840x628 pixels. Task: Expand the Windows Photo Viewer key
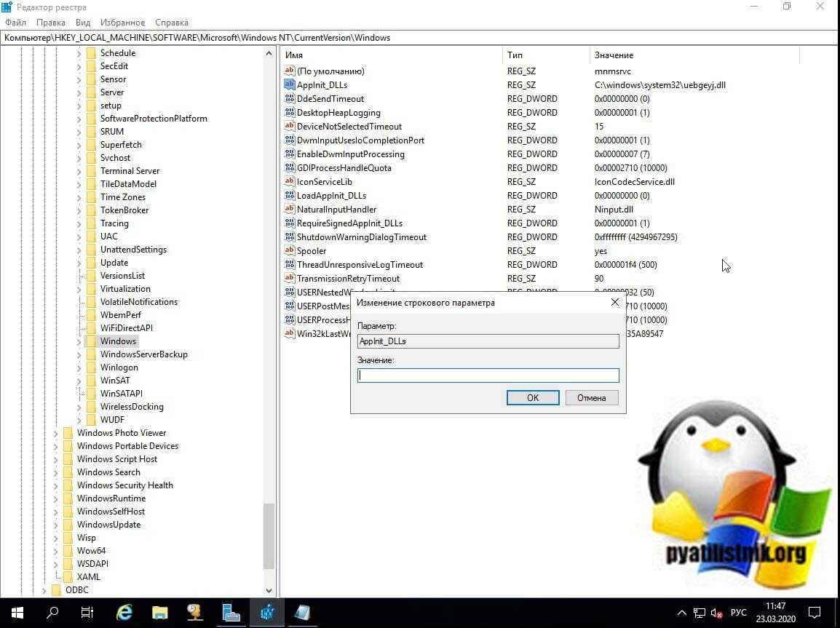pos(56,433)
